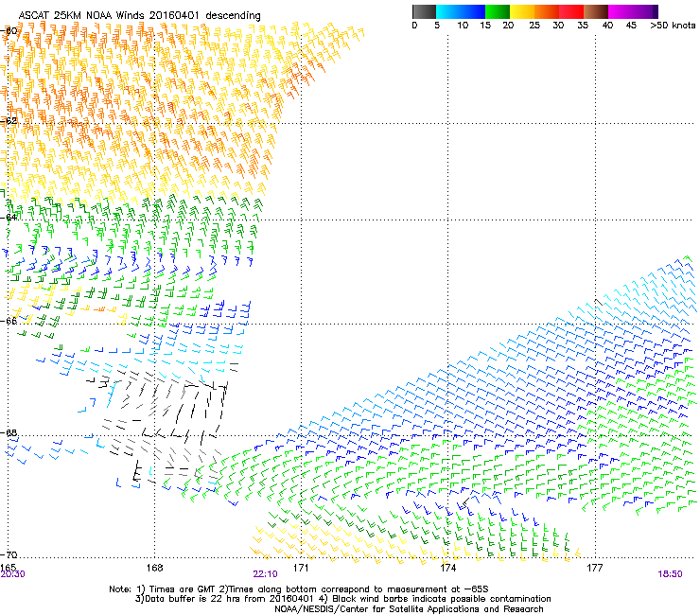Click the "174" longitude axis label
This screenshot has width=700, height=615.
(447, 568)
